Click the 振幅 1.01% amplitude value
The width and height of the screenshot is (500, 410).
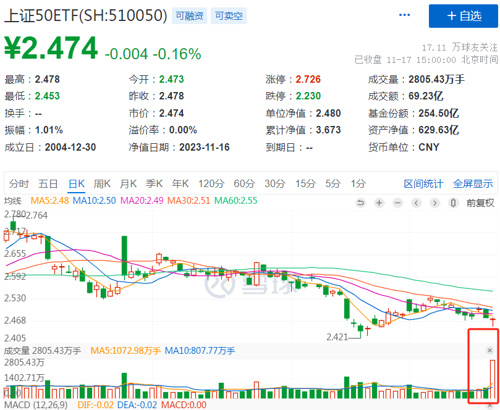pos(34,130)
